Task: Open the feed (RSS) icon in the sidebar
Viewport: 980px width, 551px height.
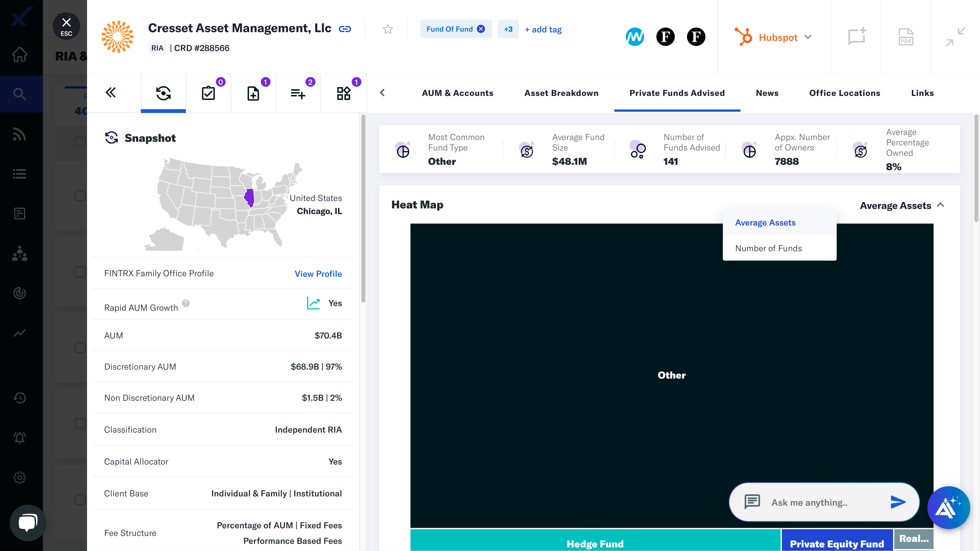Action: click(x=19, y=134)
